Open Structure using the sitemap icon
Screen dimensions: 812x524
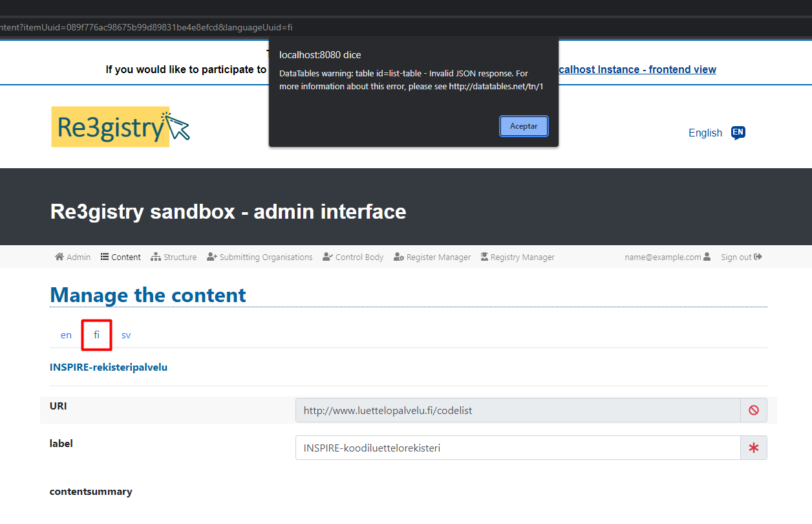click(156, 257)
